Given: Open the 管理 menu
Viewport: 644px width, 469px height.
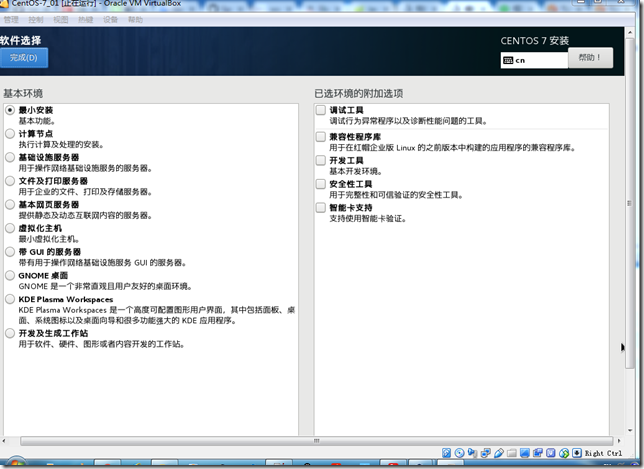Looking at the screenshot, I should [11, 20].
